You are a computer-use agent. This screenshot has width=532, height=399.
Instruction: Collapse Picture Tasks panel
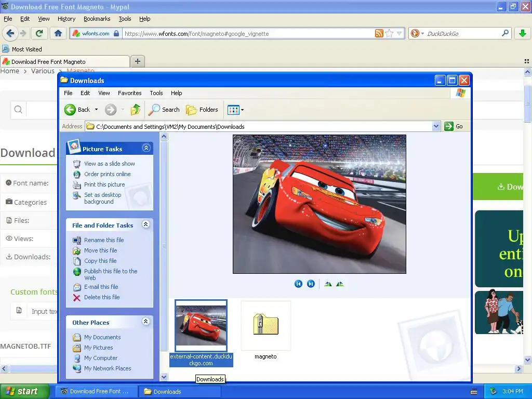146,148
